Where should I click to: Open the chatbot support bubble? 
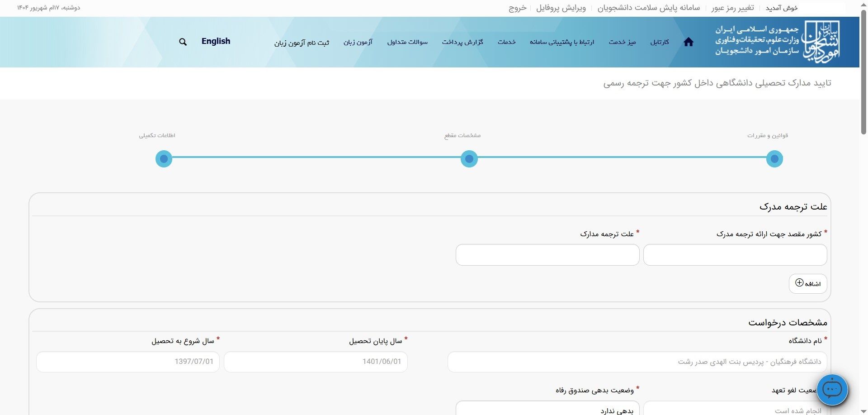[x=832, y=389]
